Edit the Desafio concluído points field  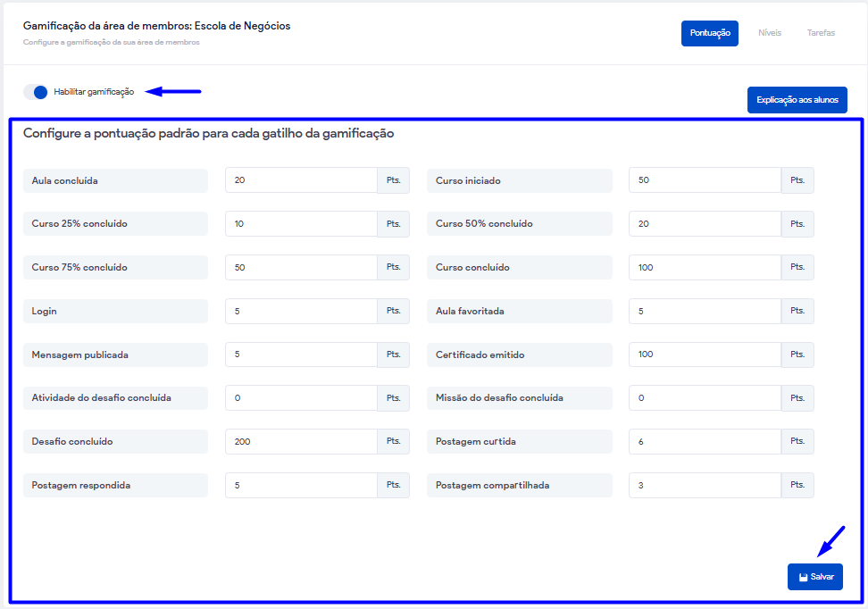pos(301,442)
